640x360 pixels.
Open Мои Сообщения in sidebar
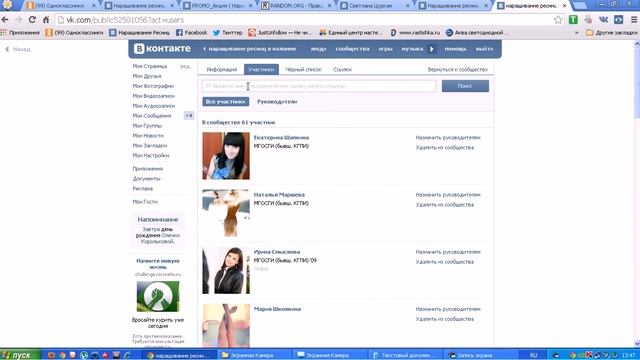(151, 116)
